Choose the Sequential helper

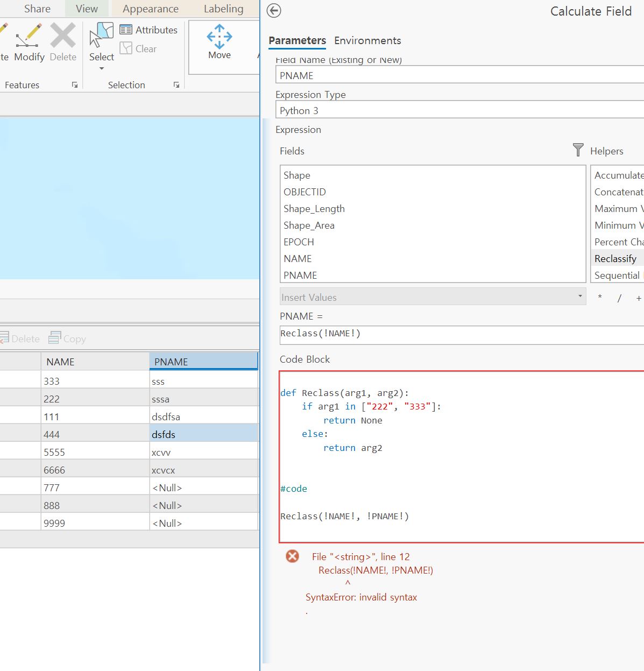[x=618, y=276]
